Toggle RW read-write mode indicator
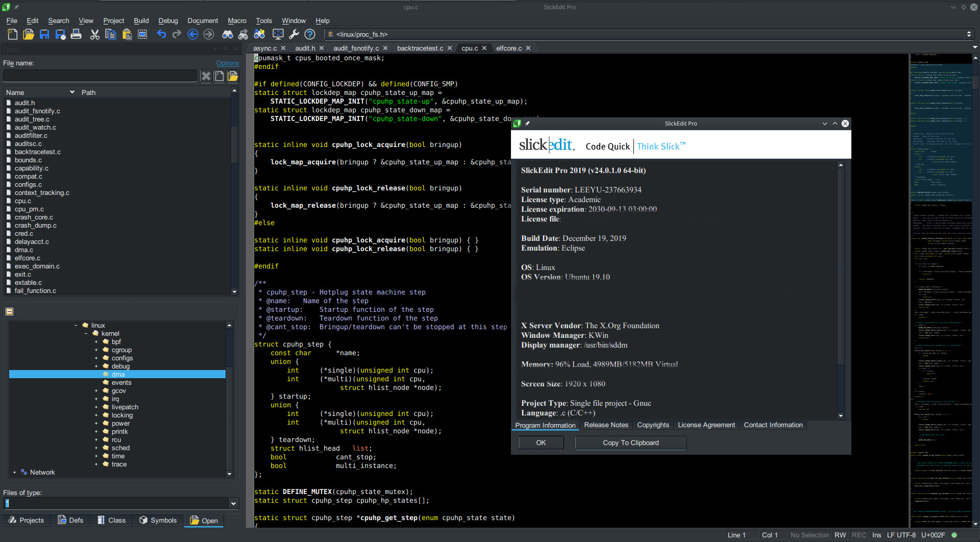 pyautogui.click(x=840, y=535)
